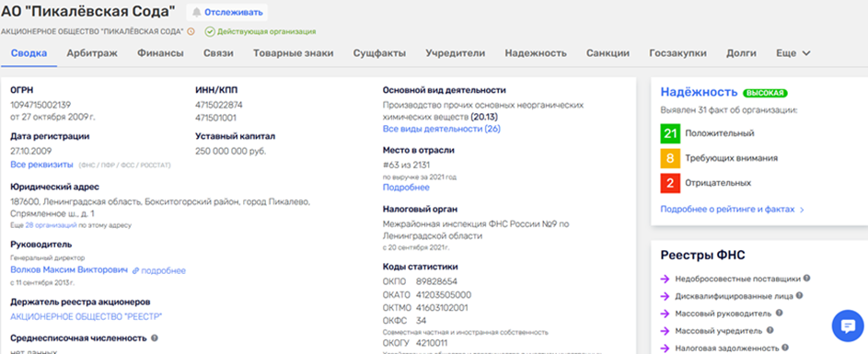
Task: Click the green 21 Положительный fact box
Action: (670, 133)
